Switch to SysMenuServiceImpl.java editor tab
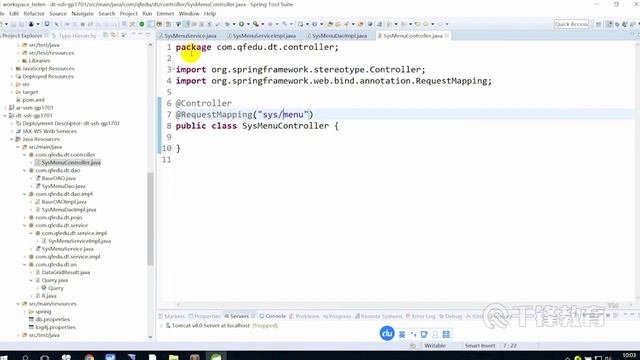Viewport: 640px width, 360px height. point(264,36)
